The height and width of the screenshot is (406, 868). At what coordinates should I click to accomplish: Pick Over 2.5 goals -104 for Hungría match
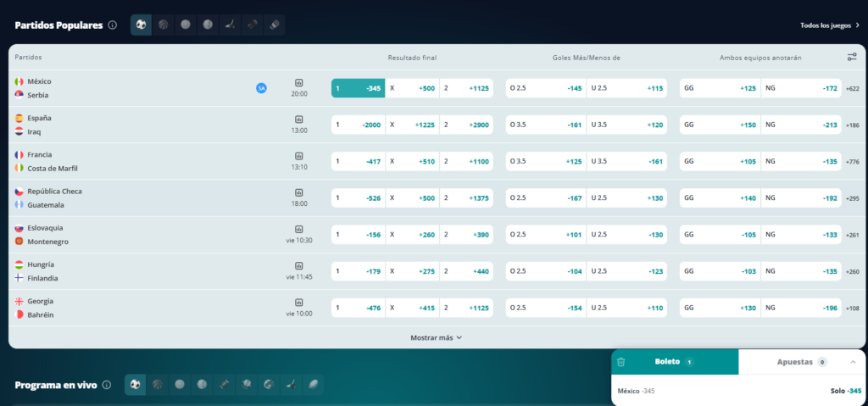546,271
